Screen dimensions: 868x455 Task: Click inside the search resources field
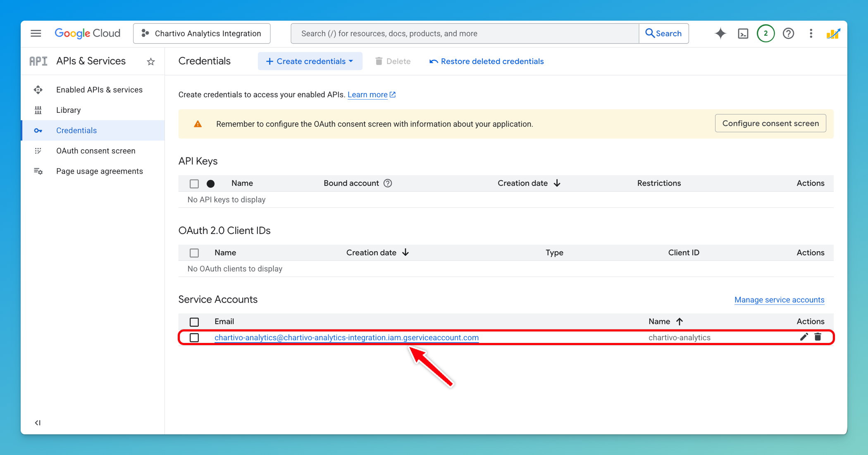pos(455,33)
